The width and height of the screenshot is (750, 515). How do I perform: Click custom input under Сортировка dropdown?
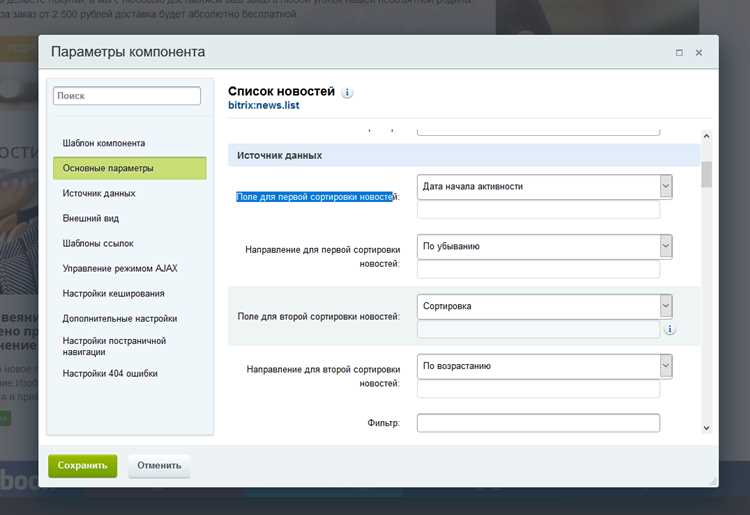pyautogui.click(x=538, y=329)
